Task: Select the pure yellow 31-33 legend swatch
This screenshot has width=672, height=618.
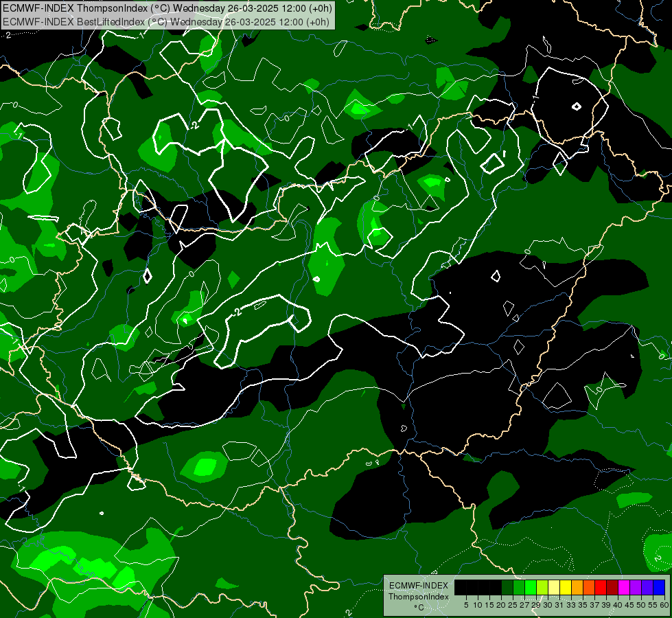Action: click(566, 587)
